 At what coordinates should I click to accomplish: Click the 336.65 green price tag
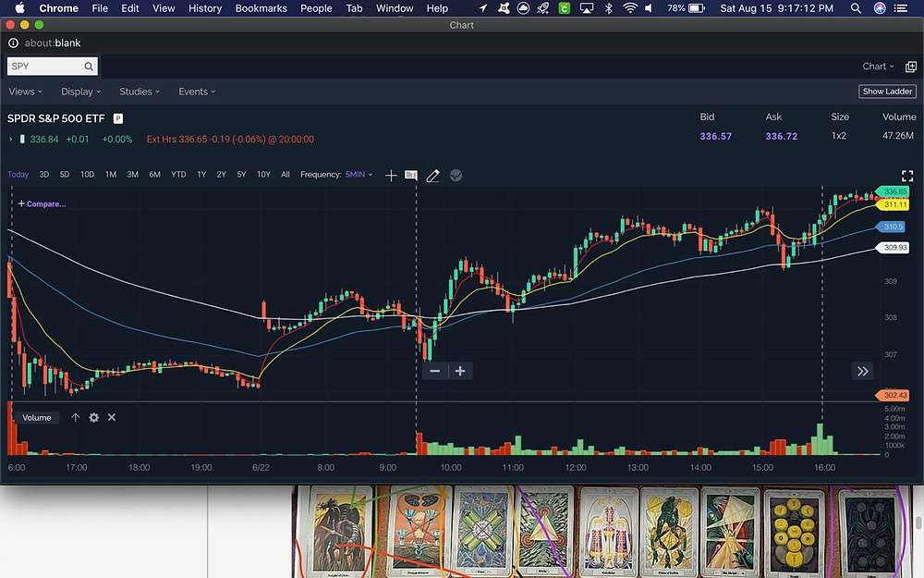(894, 191)
